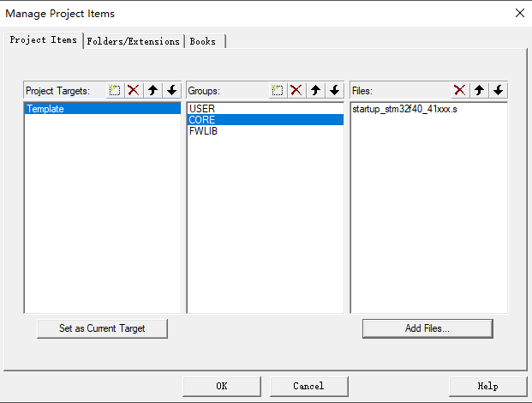Move selected group down

(x=335, y=90)
